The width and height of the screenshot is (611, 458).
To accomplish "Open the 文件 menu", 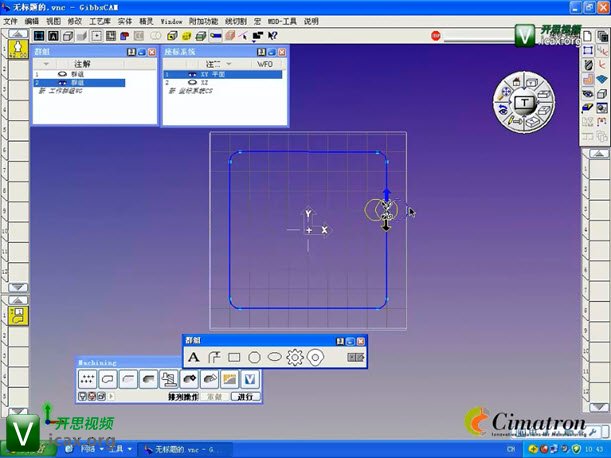I will pos(11,20).
